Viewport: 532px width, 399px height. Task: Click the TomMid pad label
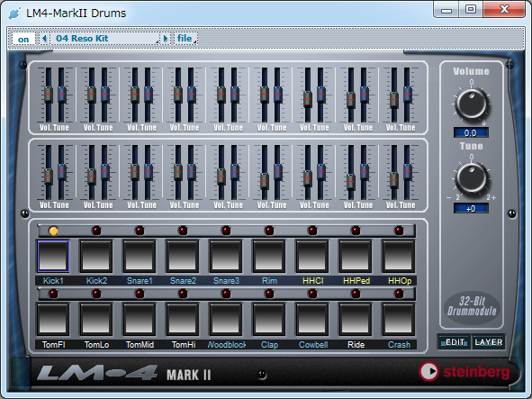pos(140,345)
